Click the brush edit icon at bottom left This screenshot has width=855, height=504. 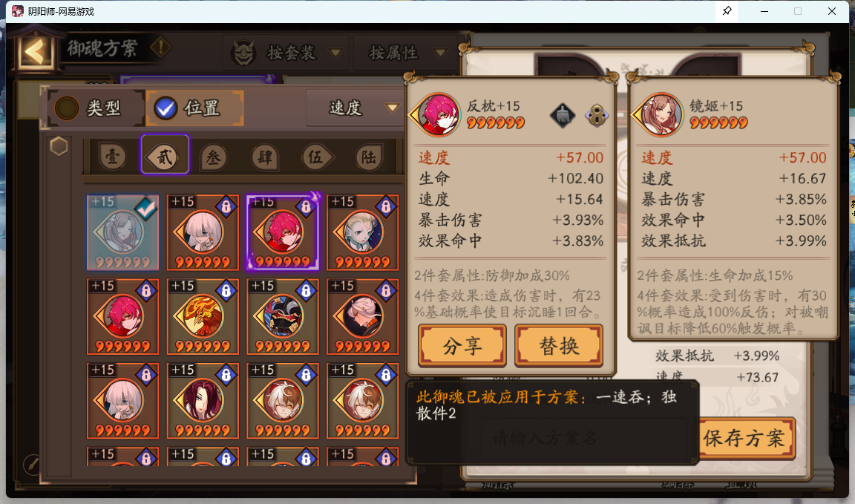[x=32, y=465]
